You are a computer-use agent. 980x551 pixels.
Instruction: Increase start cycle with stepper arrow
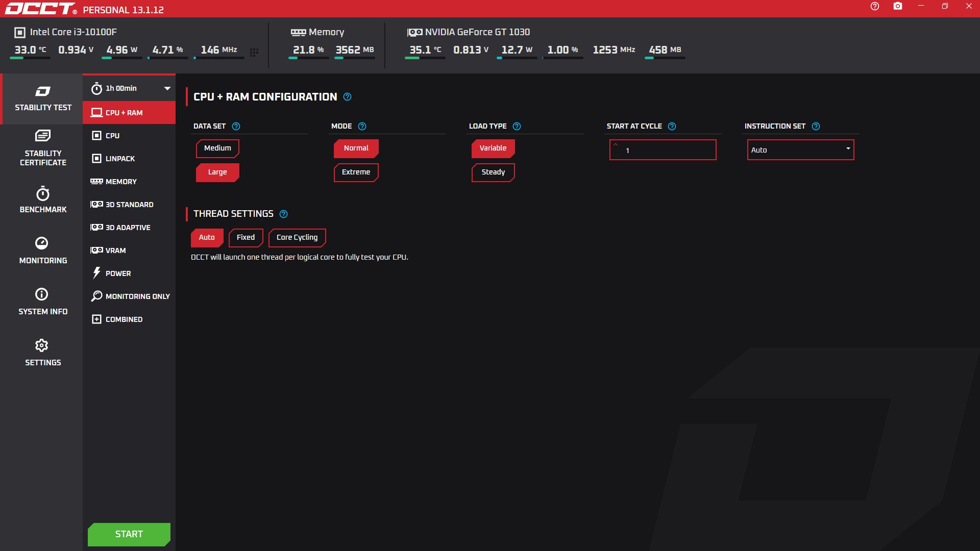(x=616, y=145)
